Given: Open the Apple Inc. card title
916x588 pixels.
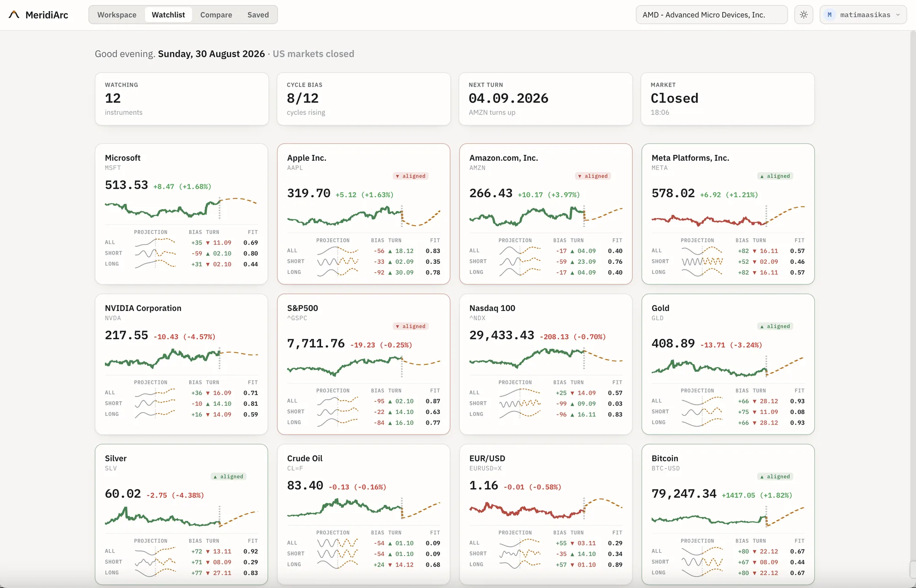Looking at the screenshot, I should [307, 158].
